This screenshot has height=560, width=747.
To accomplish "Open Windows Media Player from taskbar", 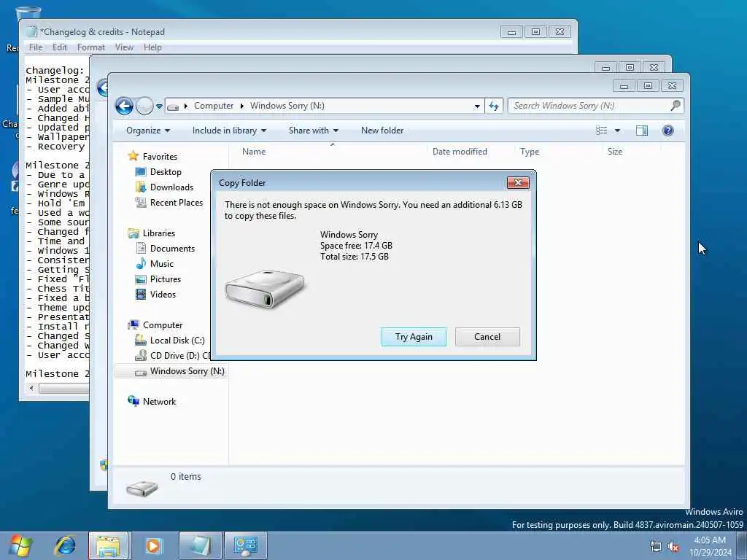I will [x=153, y=545].
